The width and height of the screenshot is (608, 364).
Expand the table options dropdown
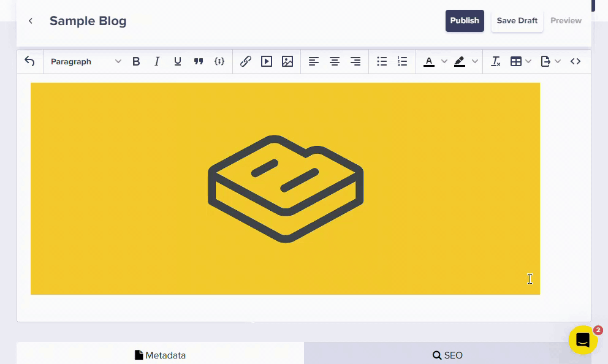tap(528, 61)
